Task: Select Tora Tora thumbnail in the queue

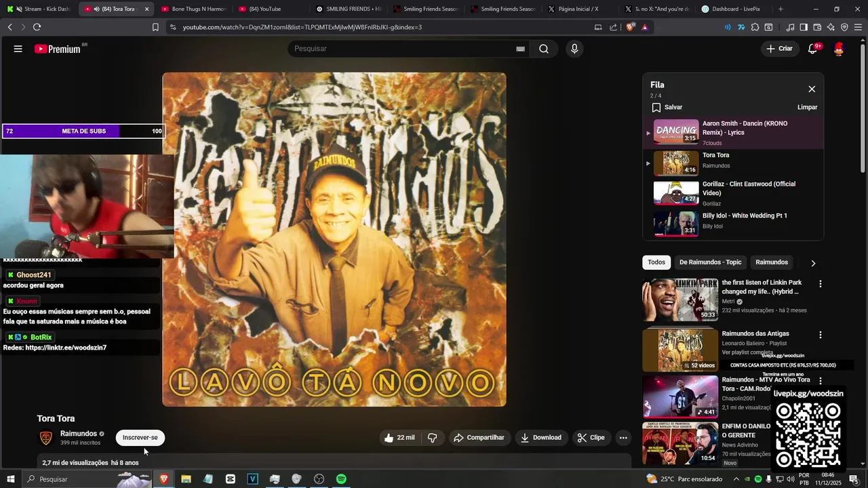Action: pyautogui.click(x=676, y=163)
